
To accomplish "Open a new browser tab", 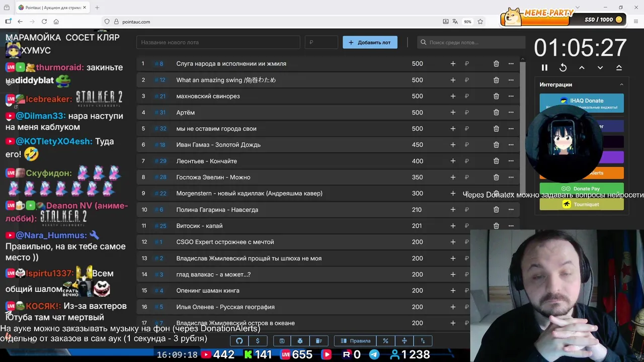I will point(97,8).
